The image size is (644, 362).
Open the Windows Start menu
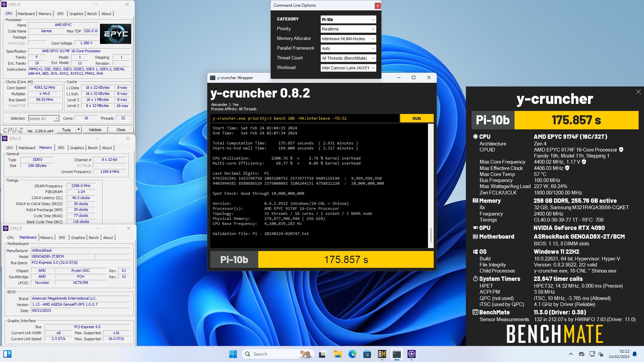point(233,354)
